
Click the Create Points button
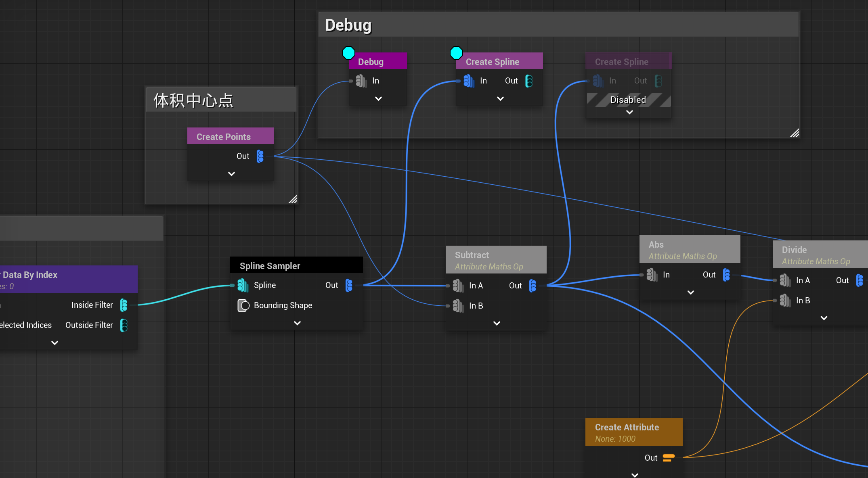click(x=223, y=136)
